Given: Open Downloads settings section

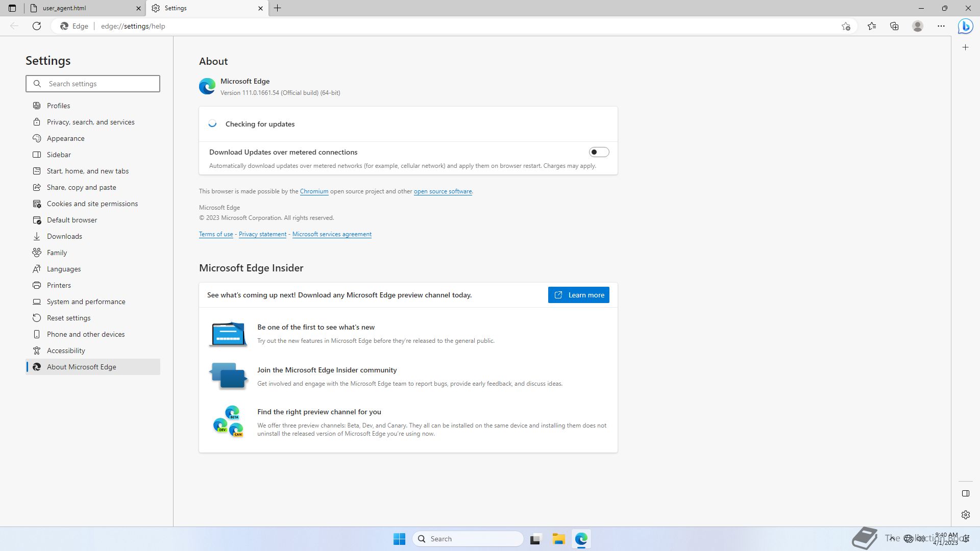Looking at the screenshot, I should click(93, 236).
